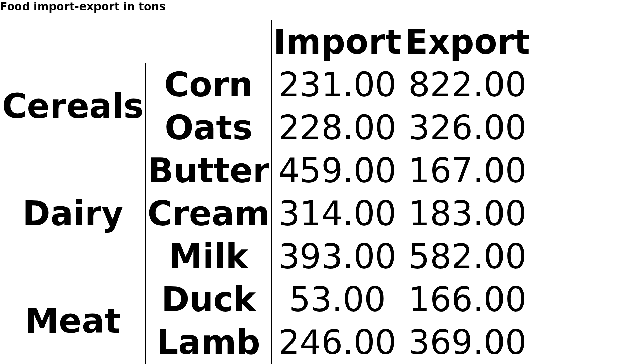Click the Corn row label
The image size is (644, 364).
click(x=208, y=85)
